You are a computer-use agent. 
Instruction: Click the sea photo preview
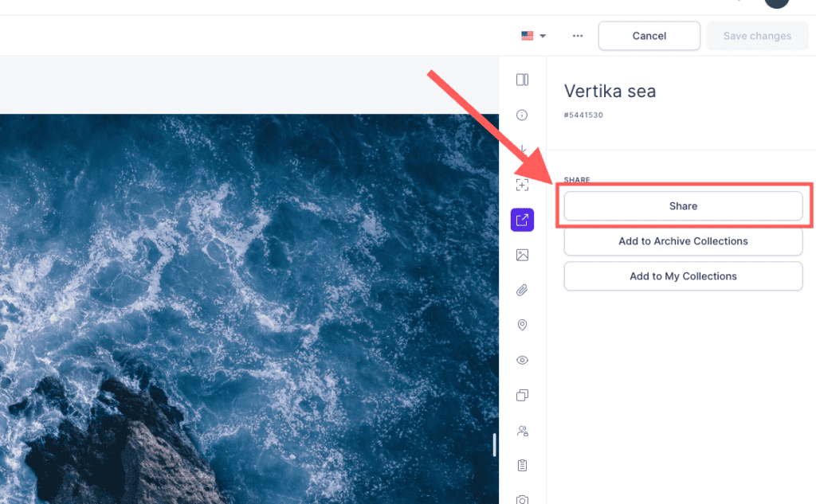[249, 309]
